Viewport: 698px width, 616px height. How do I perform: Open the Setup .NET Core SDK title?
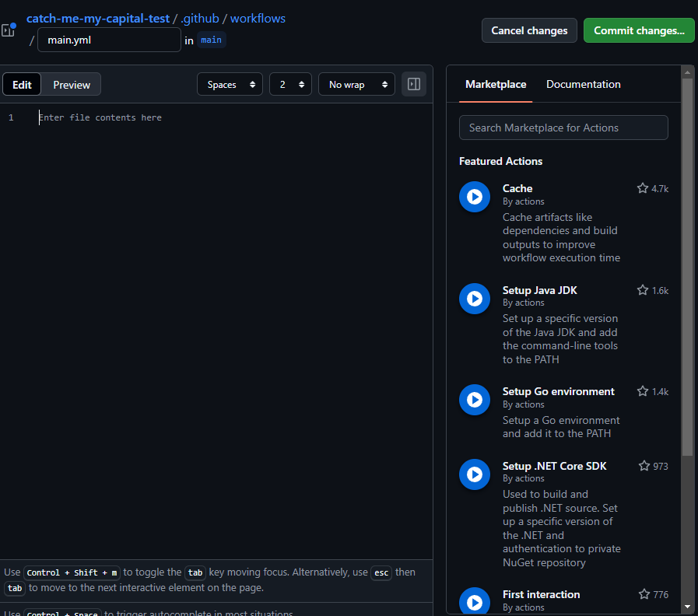click(x=554, y=466)
